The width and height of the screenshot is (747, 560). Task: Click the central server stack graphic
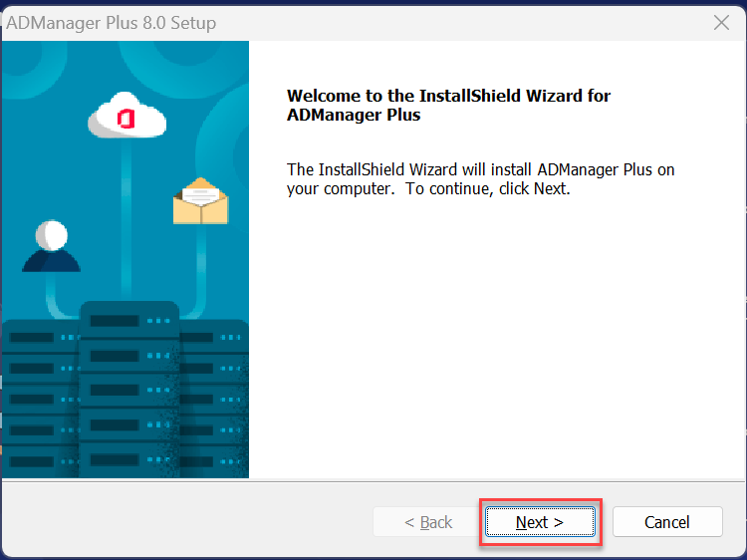[128, 389]
